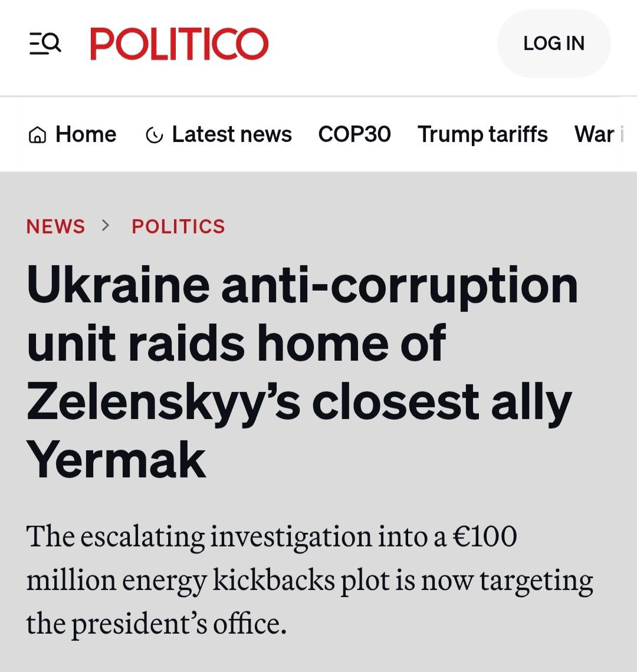Follow the NEWS breadcrumb link
637x672 pixels.
tap(55, 226)
